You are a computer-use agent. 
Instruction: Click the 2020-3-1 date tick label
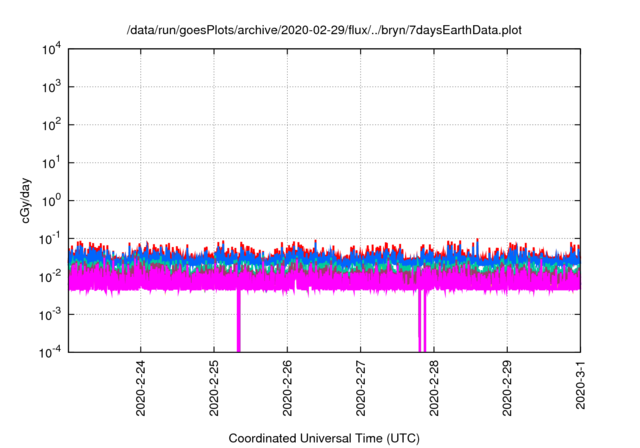coord(580,385)
